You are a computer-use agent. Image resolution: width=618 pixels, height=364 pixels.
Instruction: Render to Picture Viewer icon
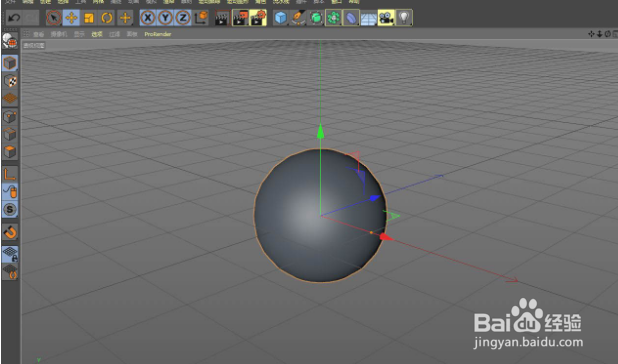pyautogui.click(x=240, y=18)
